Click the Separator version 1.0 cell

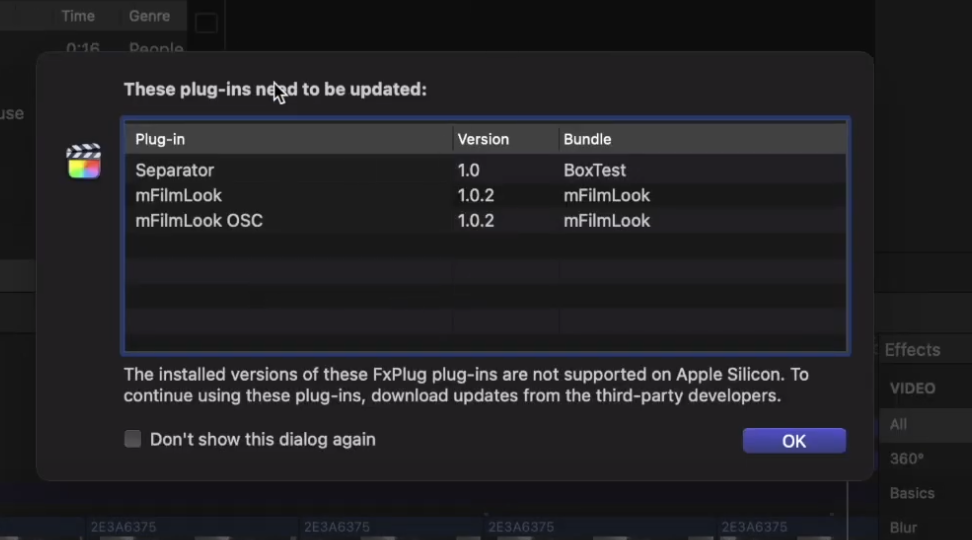point(469,170)
